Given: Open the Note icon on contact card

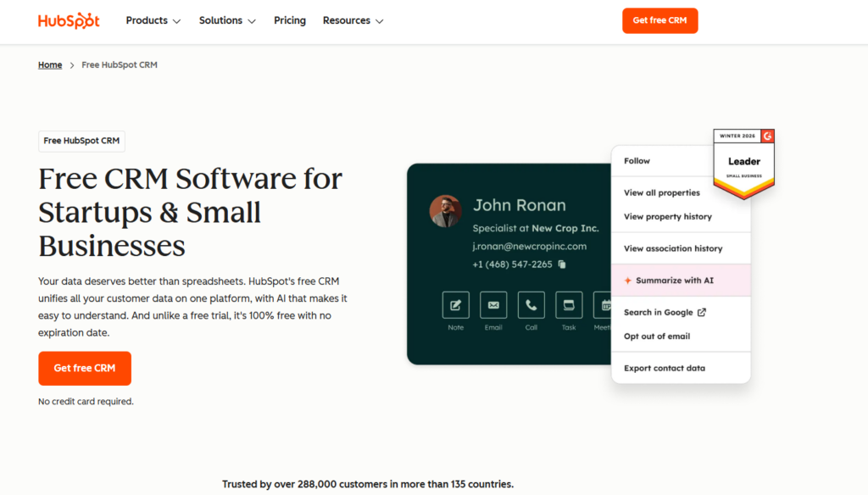Looking at the screenshot, I should tap(455, 304).
